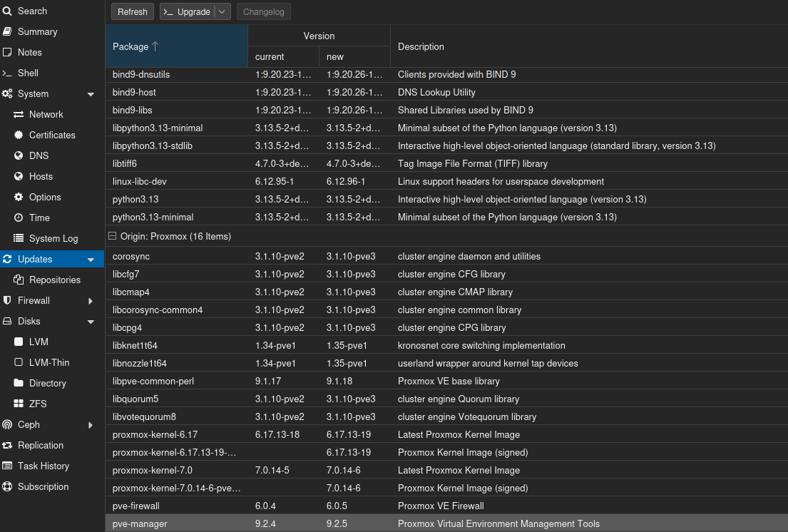Image resolution: width=788 pixels, height=532 pixels.
Task: Click the Directory folder icon
Action: [x=19, y=383]
